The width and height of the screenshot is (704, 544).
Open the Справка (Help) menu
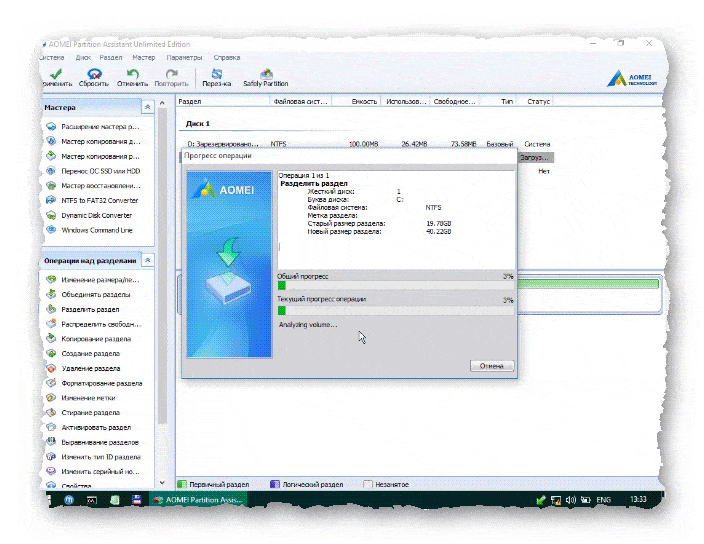pos(227,57)
